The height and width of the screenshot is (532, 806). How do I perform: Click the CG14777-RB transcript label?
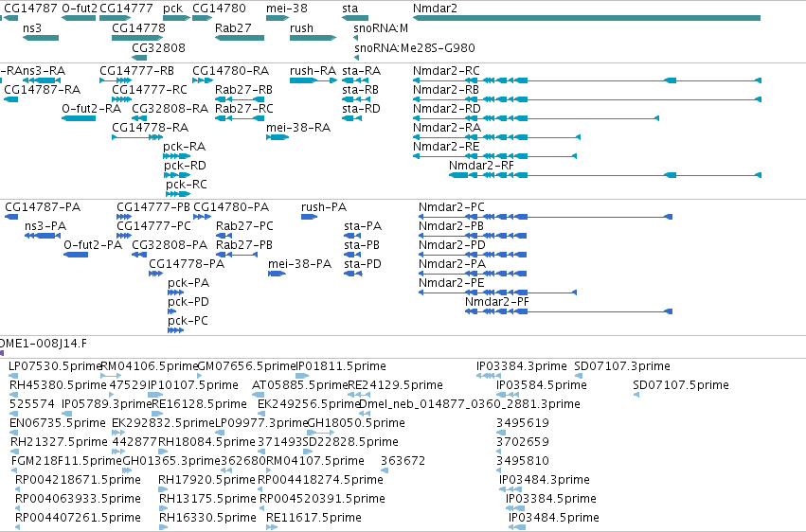click(x=136, y=71)
